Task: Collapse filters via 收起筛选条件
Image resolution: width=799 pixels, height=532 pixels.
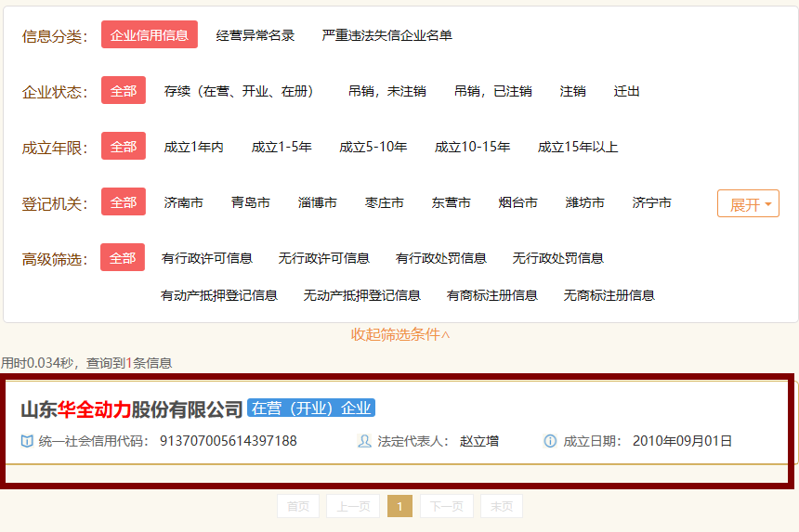Action: click(400, 334)
